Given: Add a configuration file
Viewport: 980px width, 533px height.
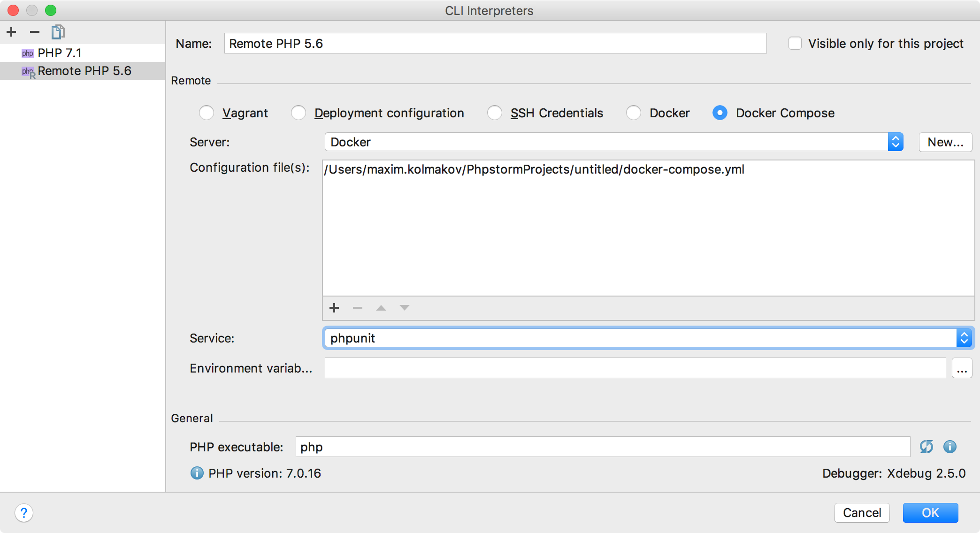Looking at the screenshot, I should pos(334,308).
